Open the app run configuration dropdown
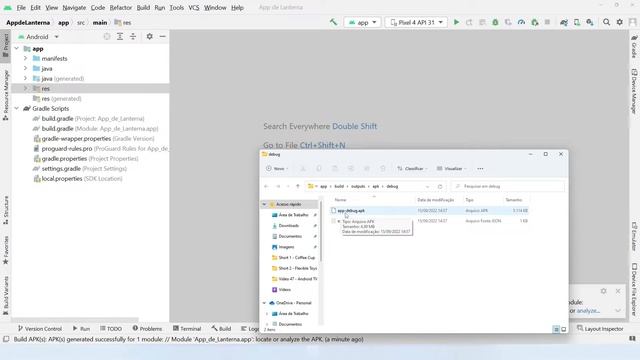640x360 pixels. 362,22
